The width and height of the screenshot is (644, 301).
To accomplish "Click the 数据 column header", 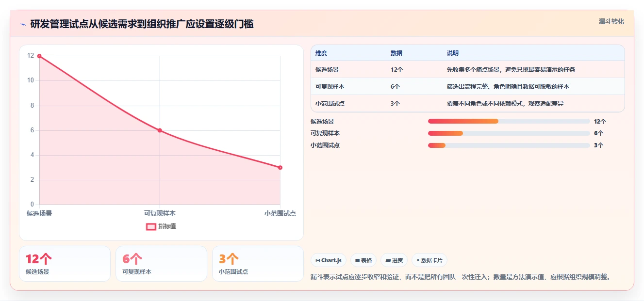I will point(396,53).
